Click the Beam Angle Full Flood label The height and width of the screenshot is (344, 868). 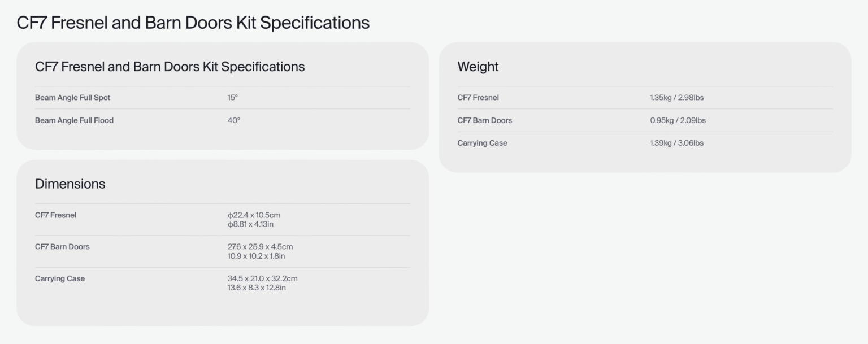click(74, 120)
